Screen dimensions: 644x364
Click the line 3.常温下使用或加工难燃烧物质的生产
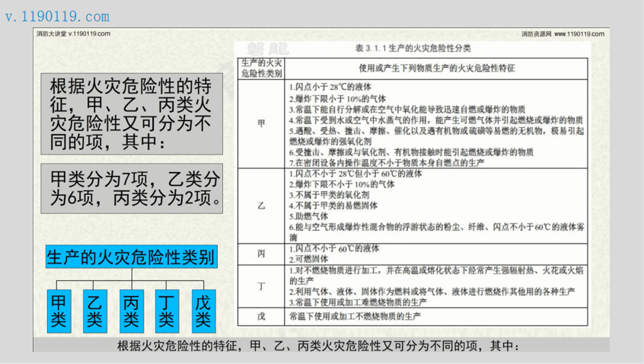click(358, 302)
